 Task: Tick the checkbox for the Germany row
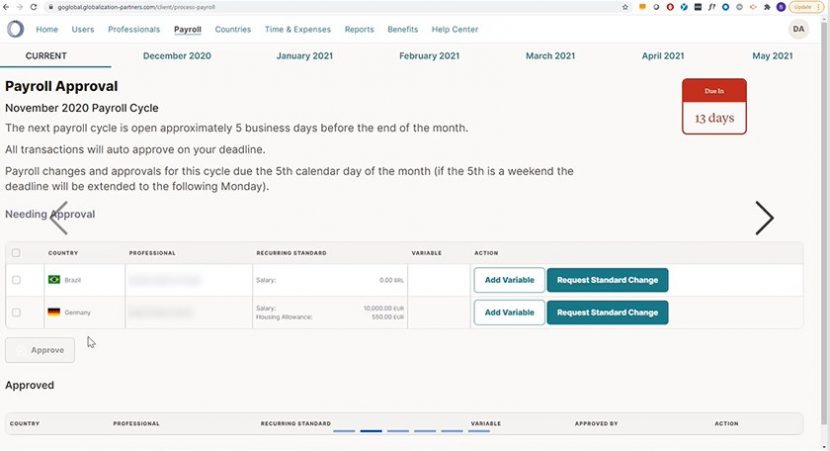point(16,312)
